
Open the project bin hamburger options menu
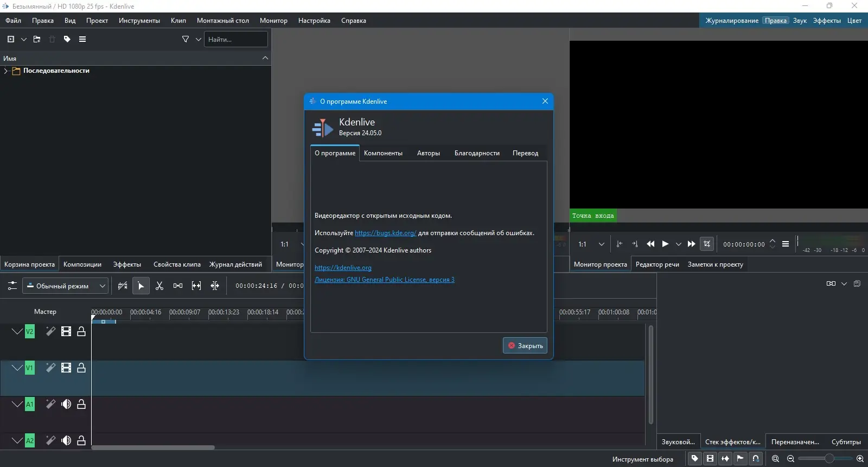82,39
